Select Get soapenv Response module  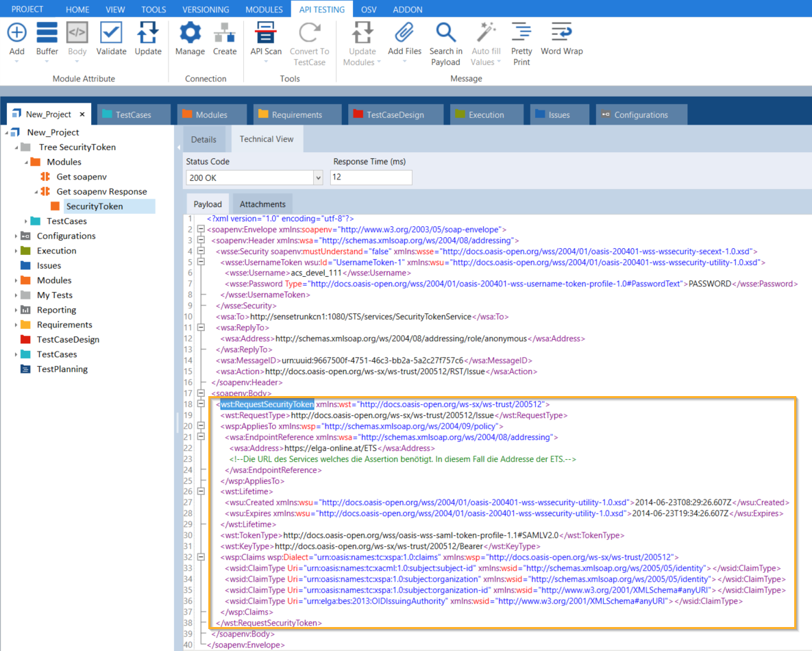tap(101, 192)
